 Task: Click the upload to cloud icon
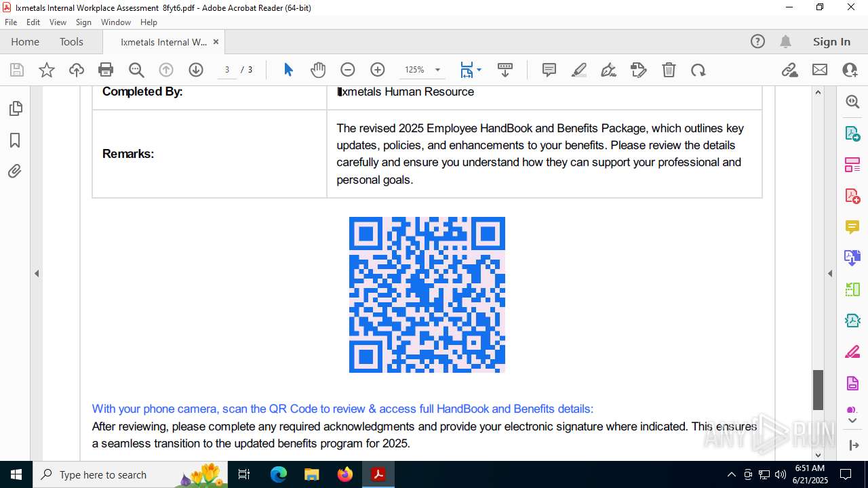click(77, 70)
